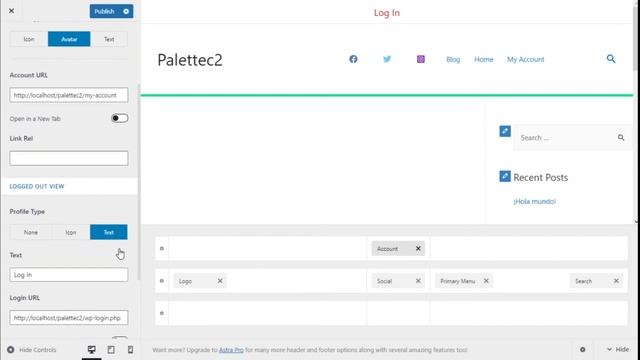Screen dimensions: 640x360
Task: Select None for logged out profile type
Action: coord(31,232)
